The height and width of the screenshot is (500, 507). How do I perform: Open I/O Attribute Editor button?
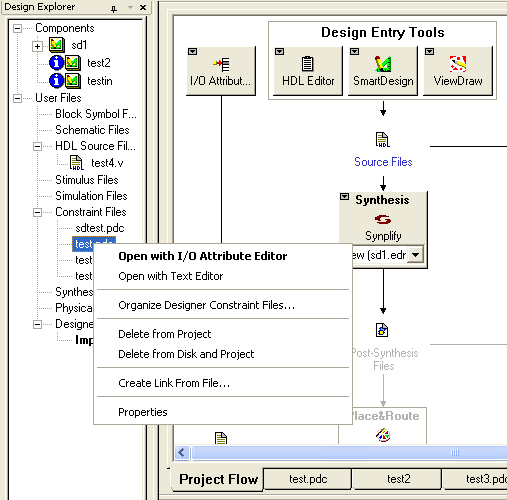pos(221,71)
